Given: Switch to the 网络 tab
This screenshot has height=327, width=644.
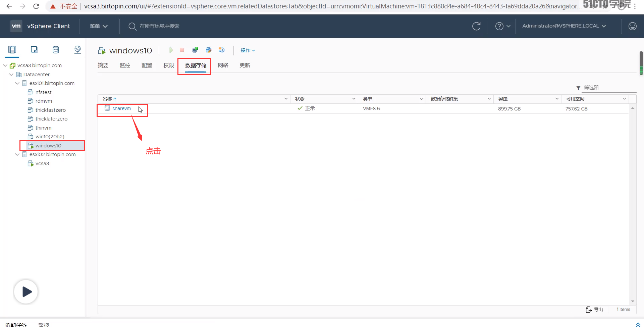Looking at the screenshot, I should coord(223,65).
